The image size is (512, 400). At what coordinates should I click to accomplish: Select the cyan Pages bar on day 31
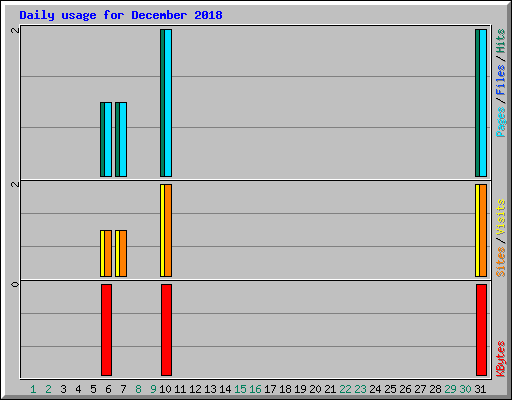[483, 103]
